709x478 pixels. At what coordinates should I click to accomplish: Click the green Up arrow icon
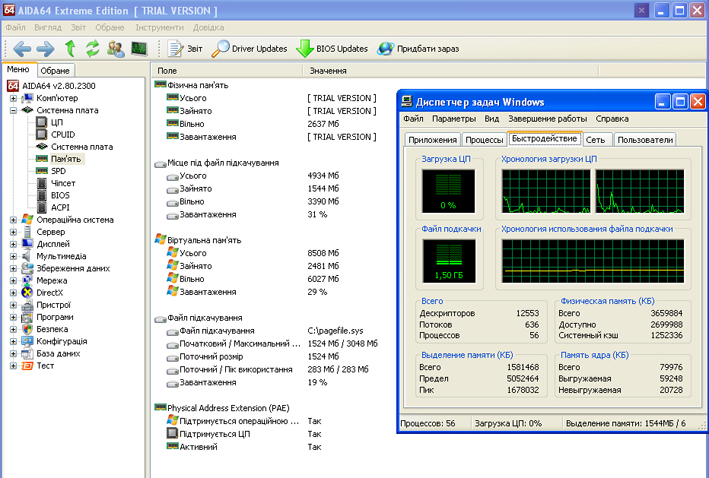click(x=71, y=48)
